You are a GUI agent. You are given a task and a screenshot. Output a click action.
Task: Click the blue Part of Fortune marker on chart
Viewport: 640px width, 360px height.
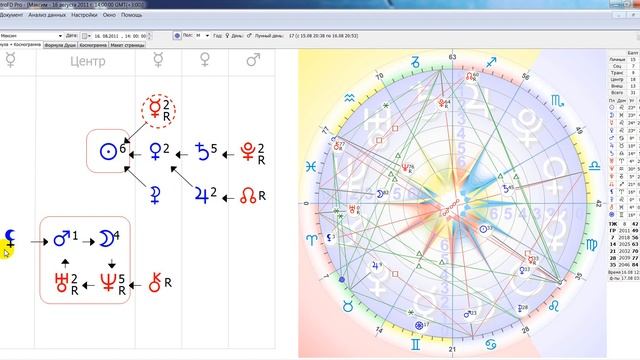tap(419, 325)
